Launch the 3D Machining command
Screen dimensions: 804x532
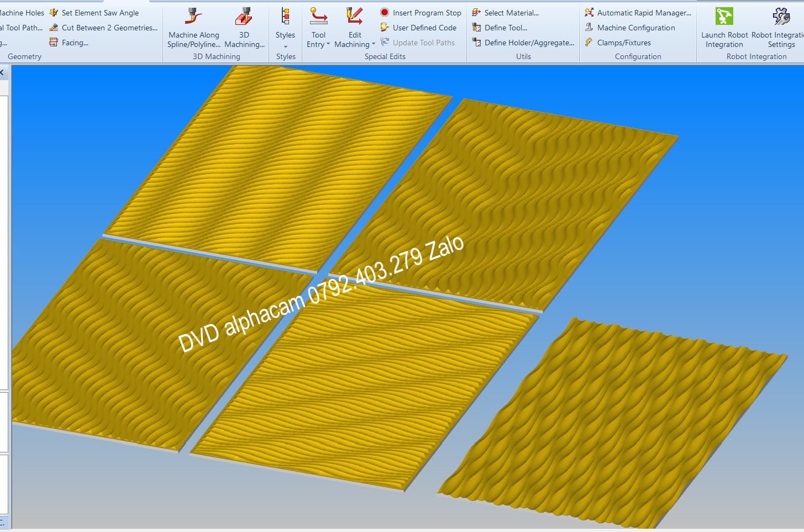(244, 29)
